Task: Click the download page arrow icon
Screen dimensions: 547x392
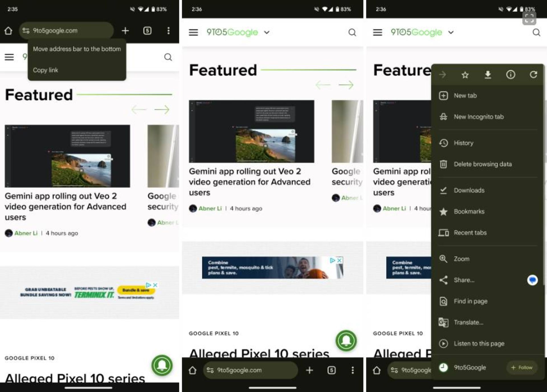Action: point(488,75)
